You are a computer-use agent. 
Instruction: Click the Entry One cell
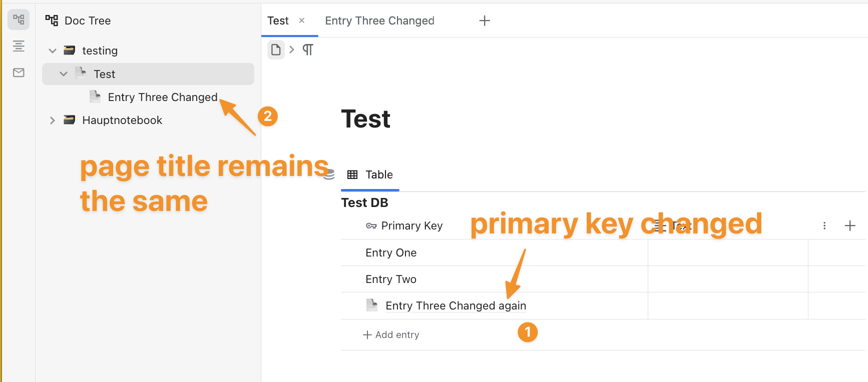tap(391, 253)
